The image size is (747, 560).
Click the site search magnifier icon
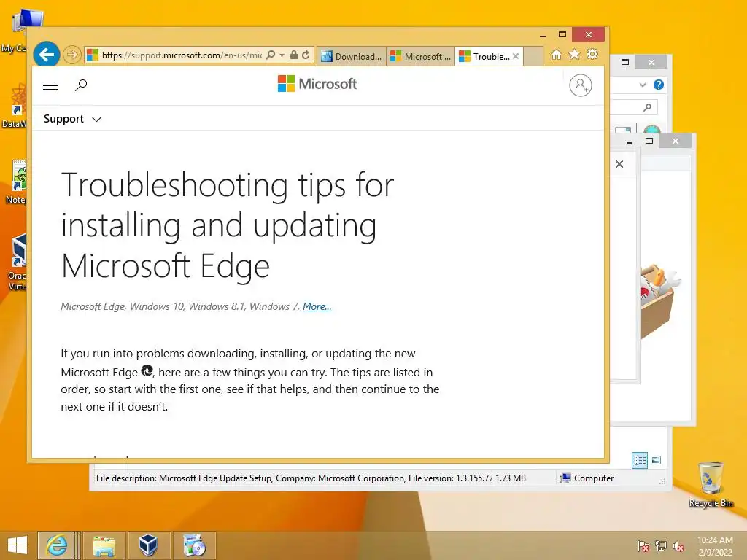[x=81, y=85]
